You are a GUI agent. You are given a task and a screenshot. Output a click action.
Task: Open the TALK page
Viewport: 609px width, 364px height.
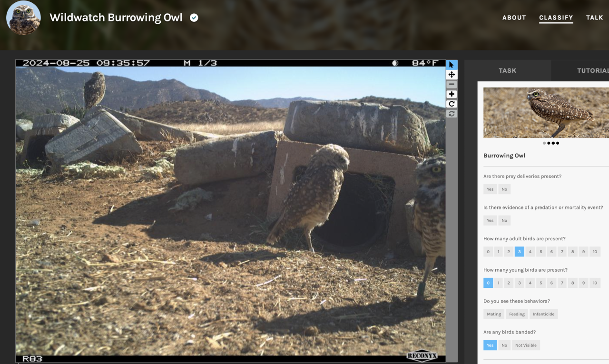[595, 18]
